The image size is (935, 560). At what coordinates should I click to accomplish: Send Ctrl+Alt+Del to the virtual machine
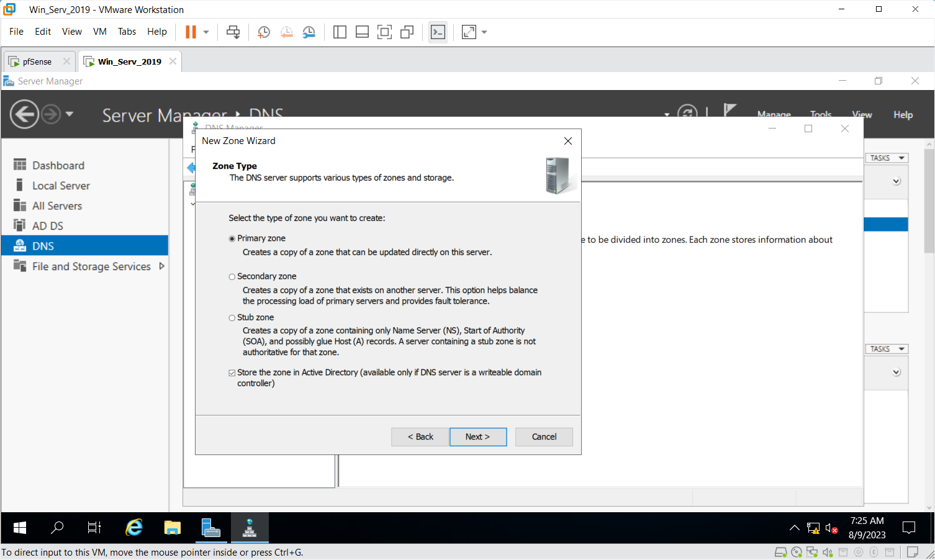click(233, 32)
